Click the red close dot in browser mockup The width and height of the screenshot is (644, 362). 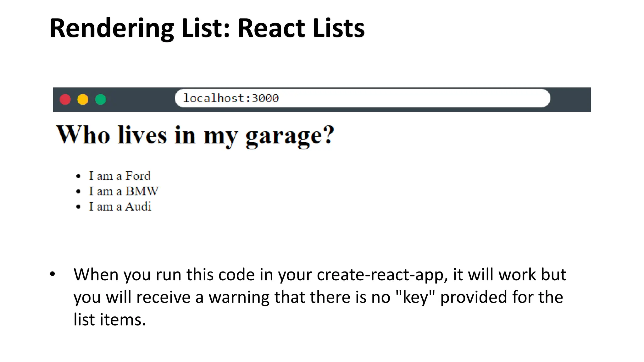[65, 100]
